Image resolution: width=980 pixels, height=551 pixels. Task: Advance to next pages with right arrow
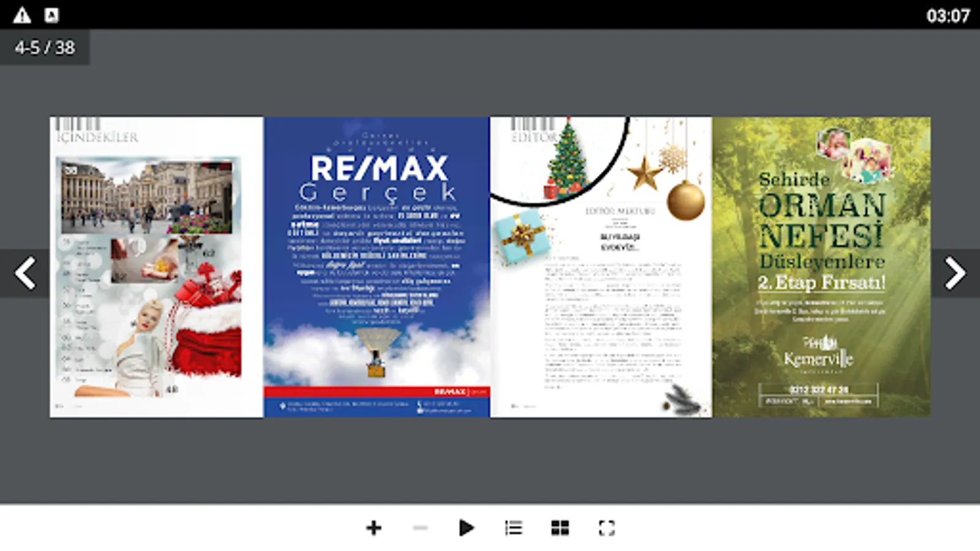tap(955, 273)
